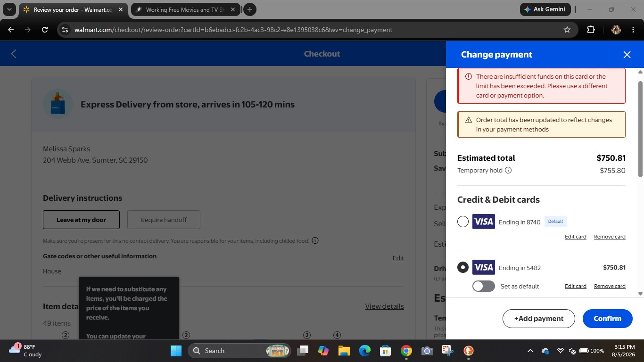Launch Microsoft Edge from the taskbar

pyautogui.click(x=365, y=351)
